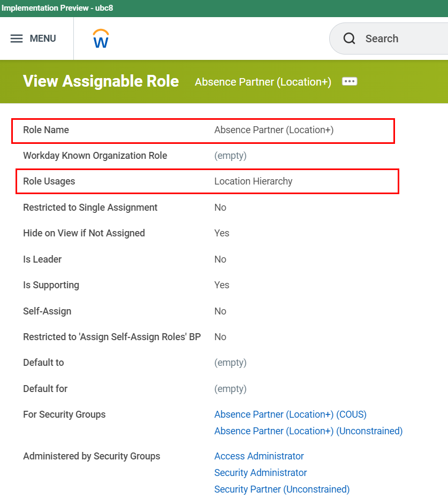This screenshot has width=448, height=499.
Task: Click the Location Hierarchy role usage value
Action: (x=253, y=181)
